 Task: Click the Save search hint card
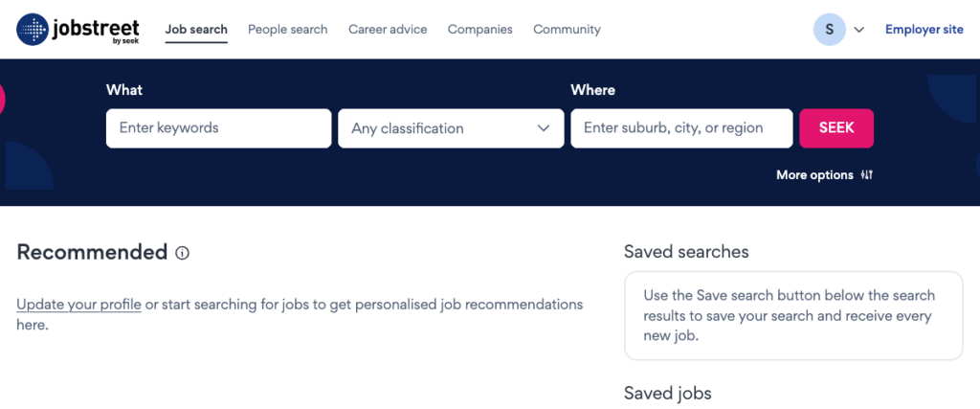(792, 316)
